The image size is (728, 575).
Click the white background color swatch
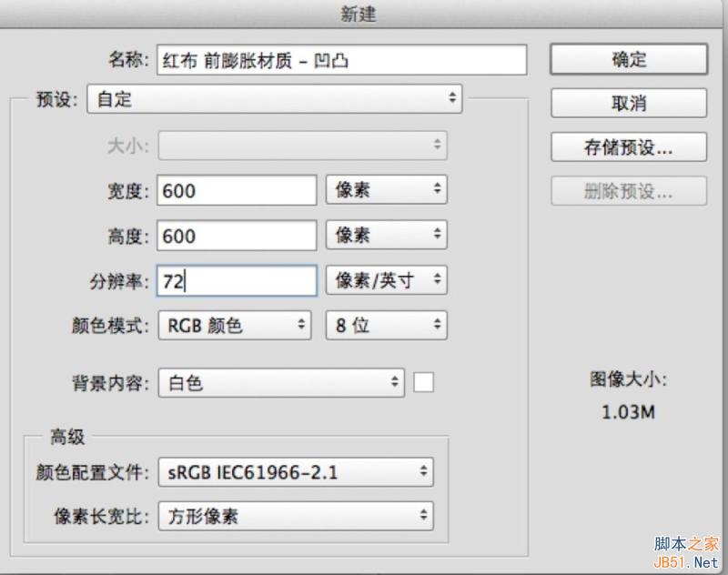(423, 382)
